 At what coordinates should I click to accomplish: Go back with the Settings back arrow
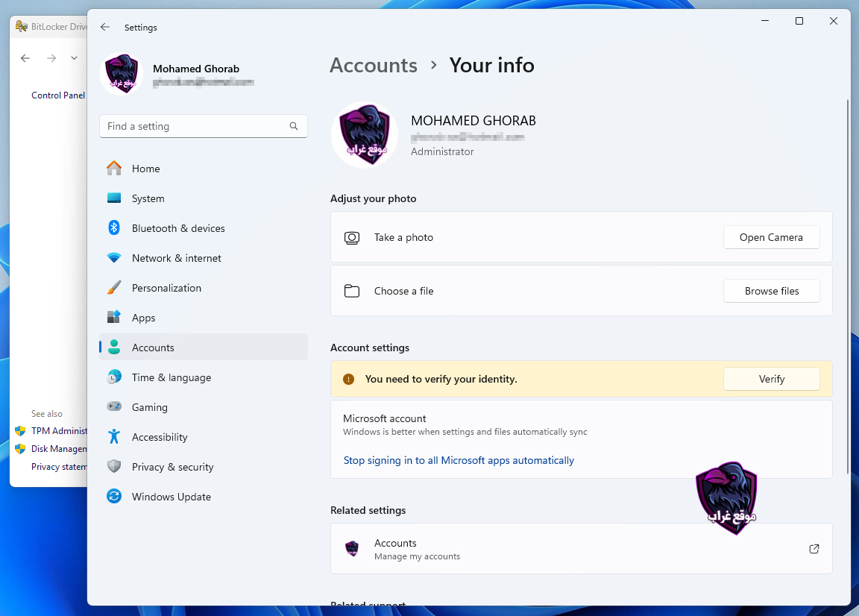click(x=105, y=27)
